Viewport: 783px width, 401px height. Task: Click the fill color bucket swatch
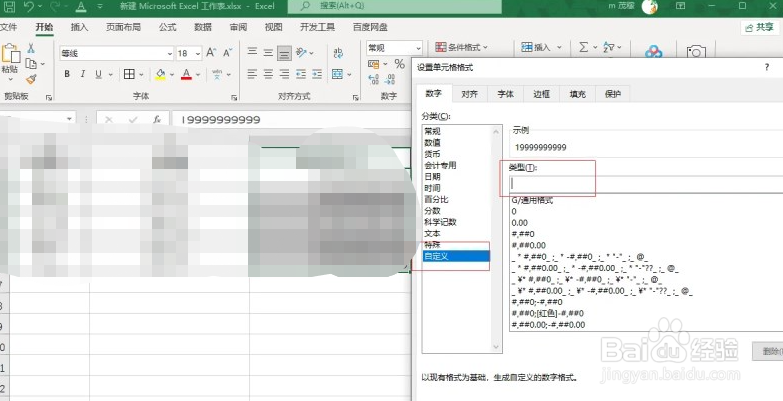[160, 74]
